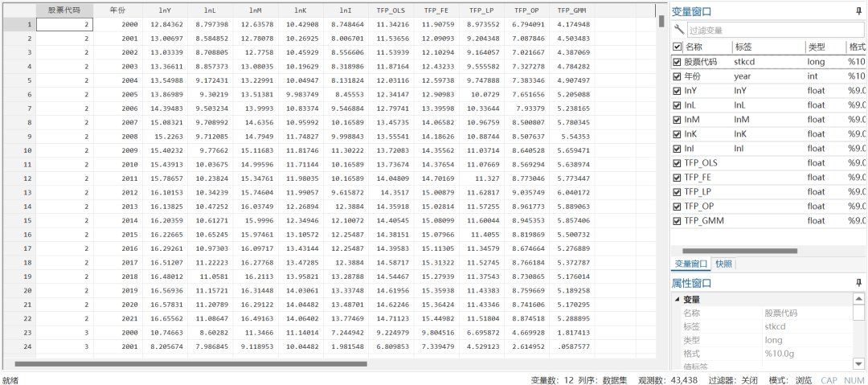The width and height of the screenshot is (868, 385).
Task: Uncheck the lnK variable checkbox
Action: [677, 133]
